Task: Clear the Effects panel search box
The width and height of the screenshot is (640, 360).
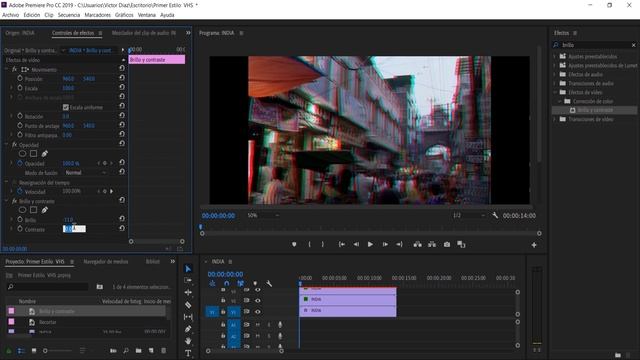Action: (x=633, y=45)
